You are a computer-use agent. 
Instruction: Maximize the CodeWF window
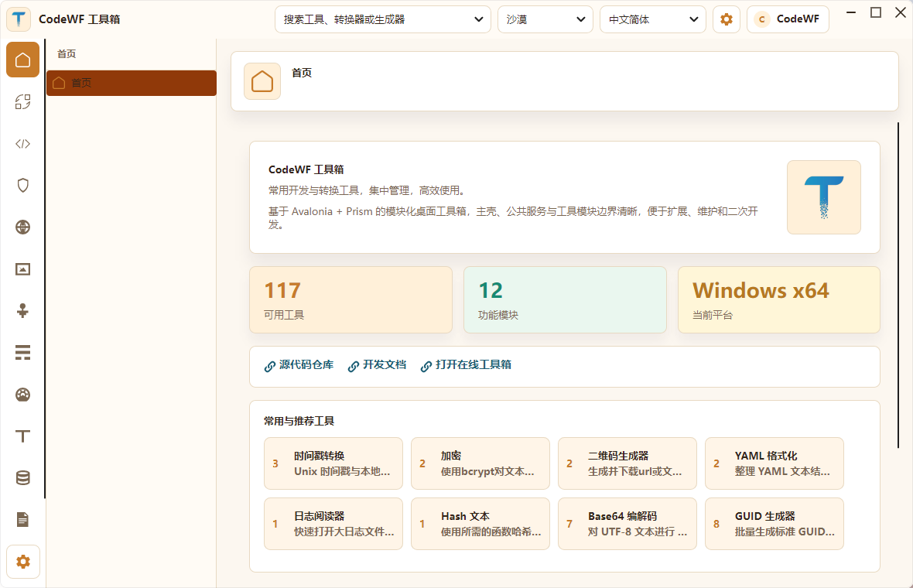click(876, 12)
